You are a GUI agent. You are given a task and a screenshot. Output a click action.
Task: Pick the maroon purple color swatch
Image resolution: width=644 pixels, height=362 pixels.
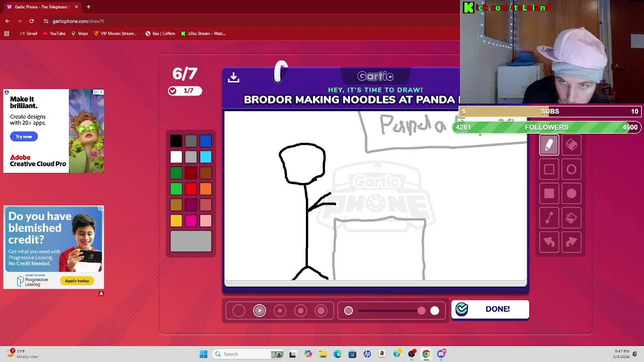pyautogui.click(x=191, y=205)
